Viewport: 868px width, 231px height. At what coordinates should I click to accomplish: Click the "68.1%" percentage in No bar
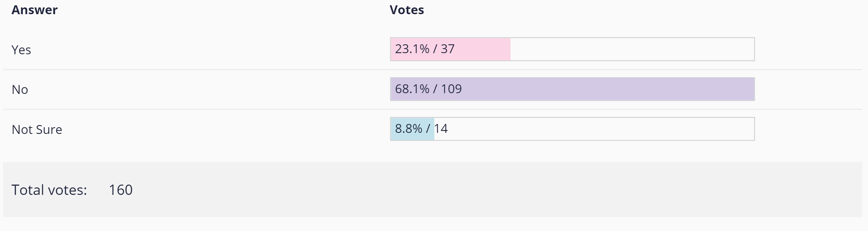[412, 89]
